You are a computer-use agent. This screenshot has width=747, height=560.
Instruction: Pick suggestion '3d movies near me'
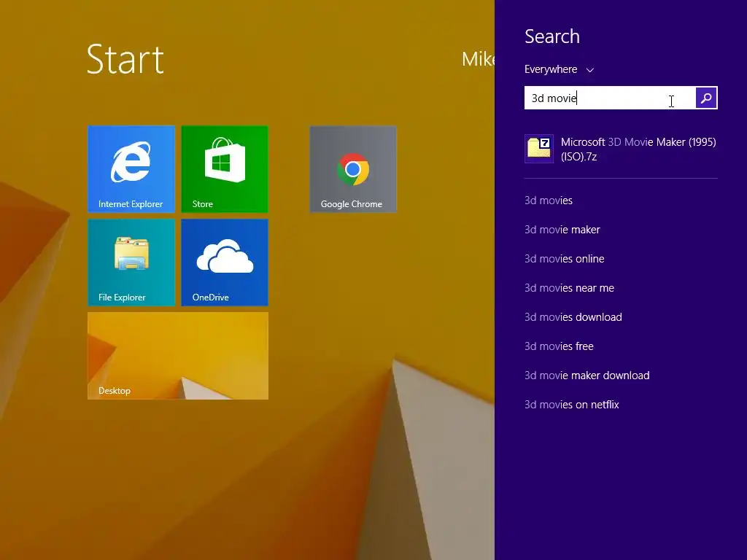(x=569, y=287)
